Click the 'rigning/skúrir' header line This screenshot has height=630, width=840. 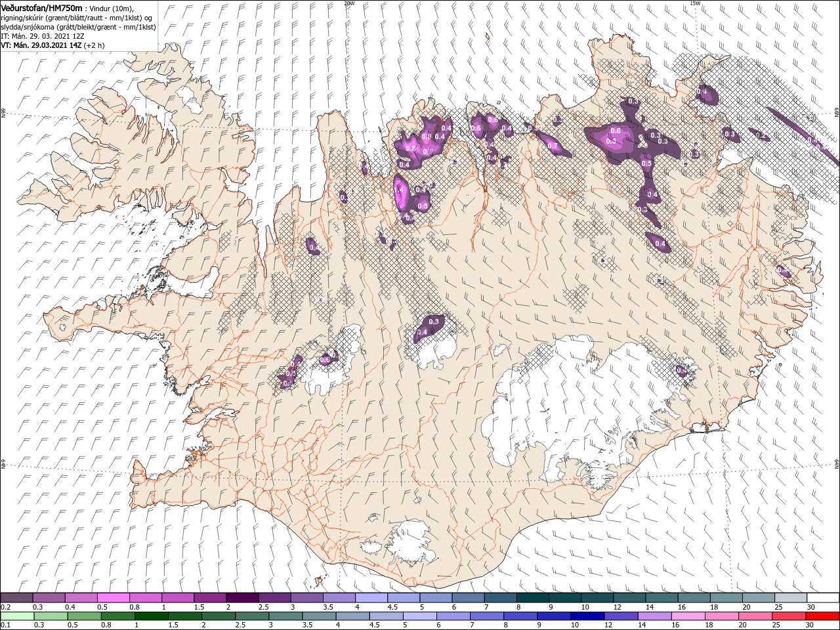click(77, 18)
